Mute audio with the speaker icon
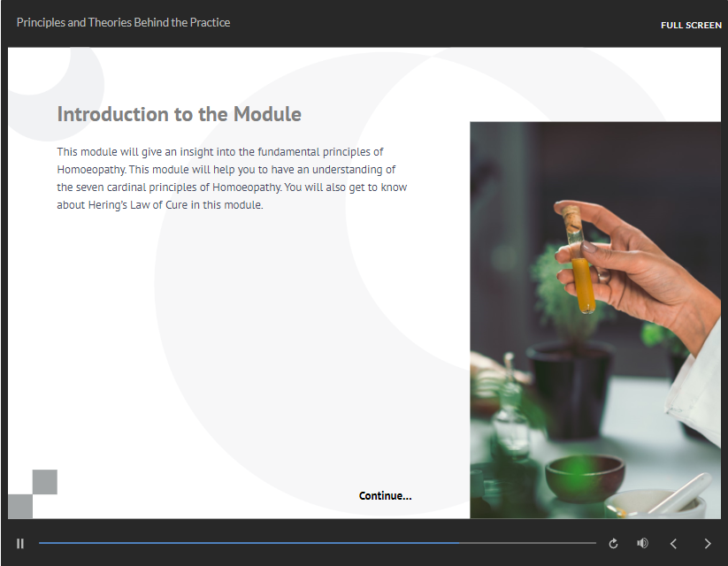 tap(643, 543)
